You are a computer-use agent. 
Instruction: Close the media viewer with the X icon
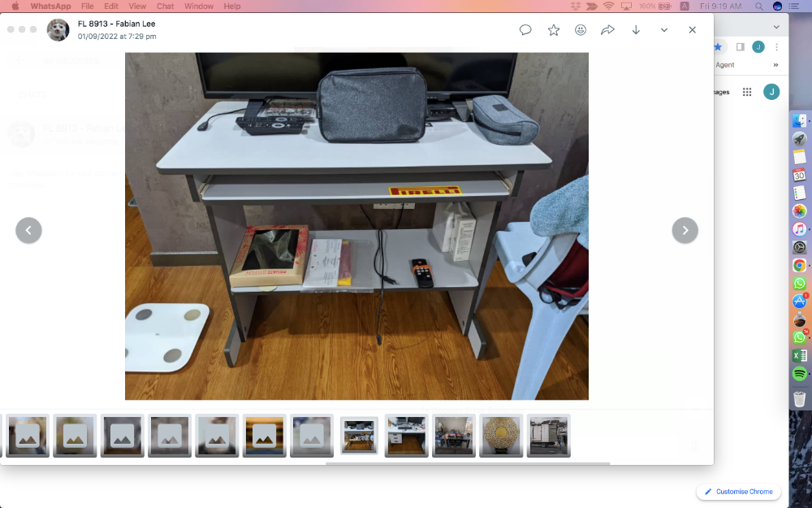click(693, 30)
